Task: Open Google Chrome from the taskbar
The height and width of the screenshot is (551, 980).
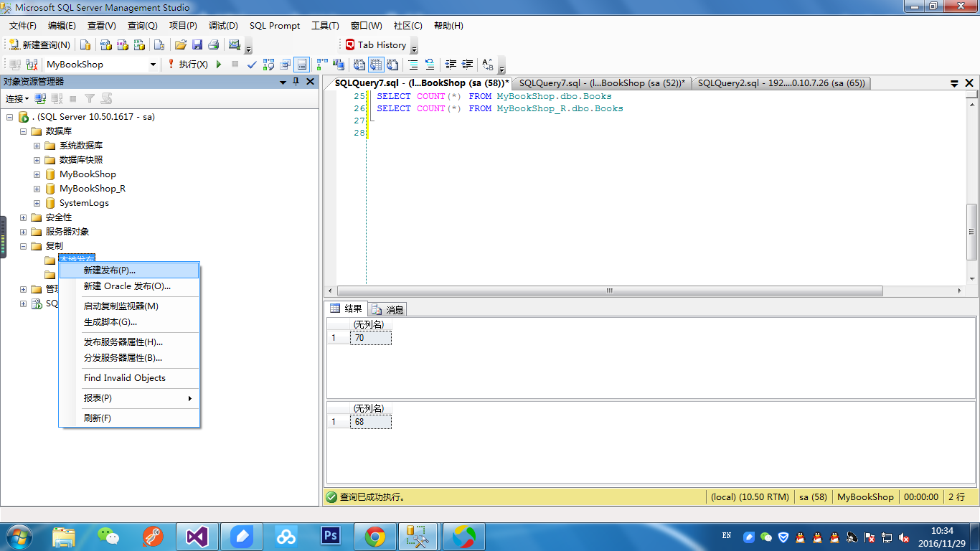Action: pyautogui.click(x=374, y=536)
